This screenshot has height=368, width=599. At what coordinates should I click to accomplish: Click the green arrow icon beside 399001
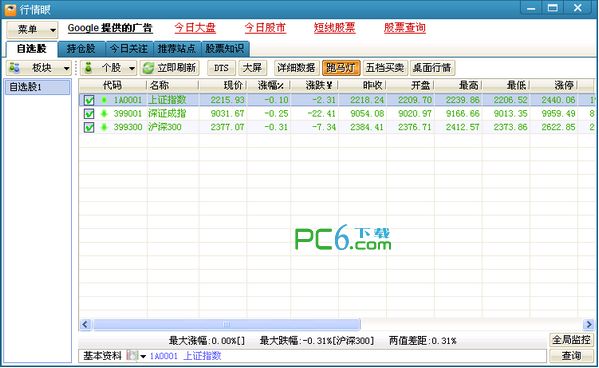104,113
